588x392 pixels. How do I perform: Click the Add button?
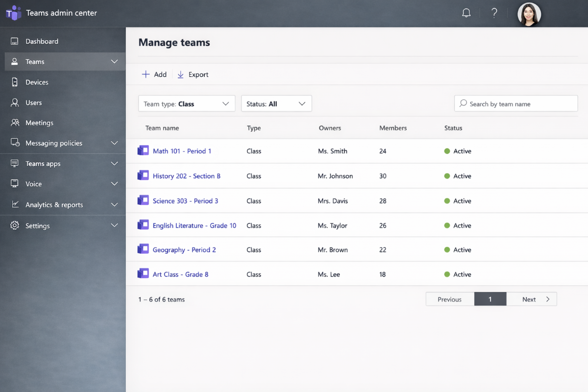(x=154, y=74)
